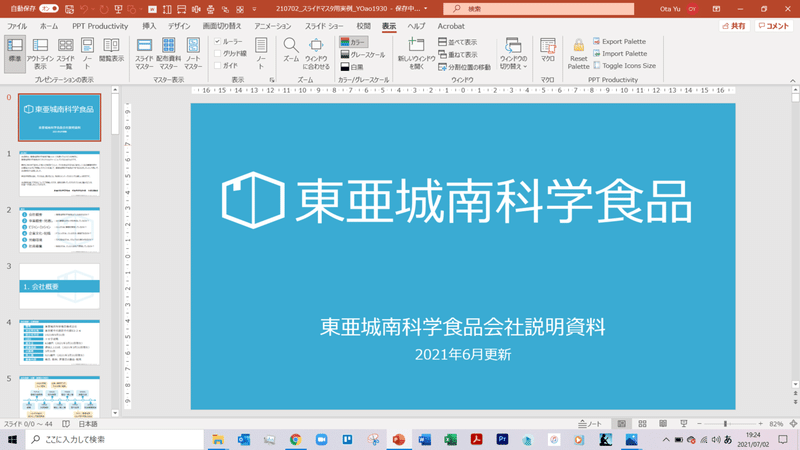Start slide show from status bar icon
The image size is (800, 450).
coord(684,424)
